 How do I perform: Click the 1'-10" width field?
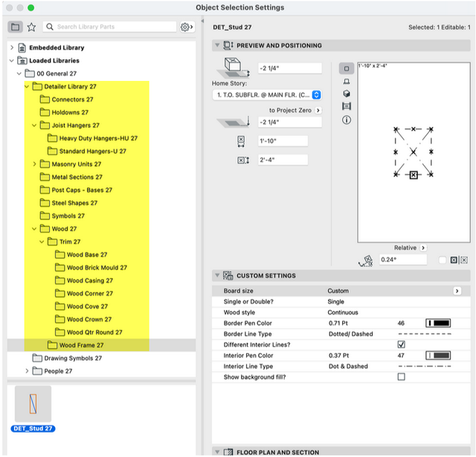pyautogui.click(x=283, y=141)
